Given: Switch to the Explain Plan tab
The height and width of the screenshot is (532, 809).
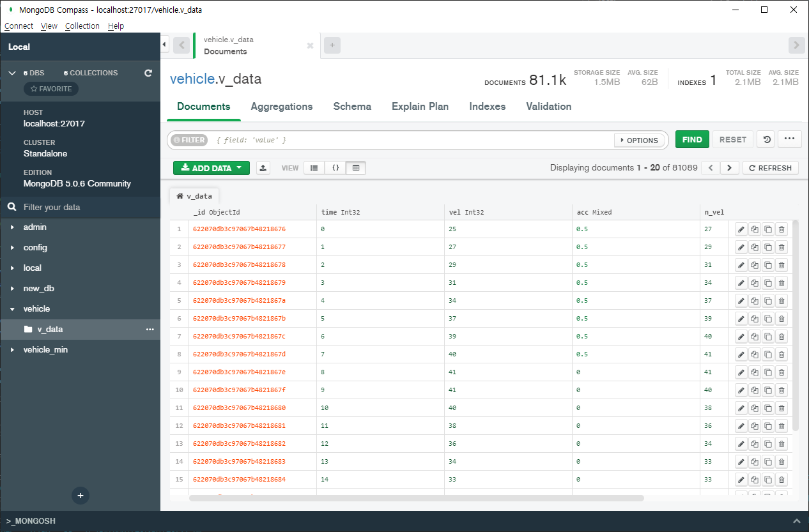Looking at the screenshot, I should click(x=420, y=107).
